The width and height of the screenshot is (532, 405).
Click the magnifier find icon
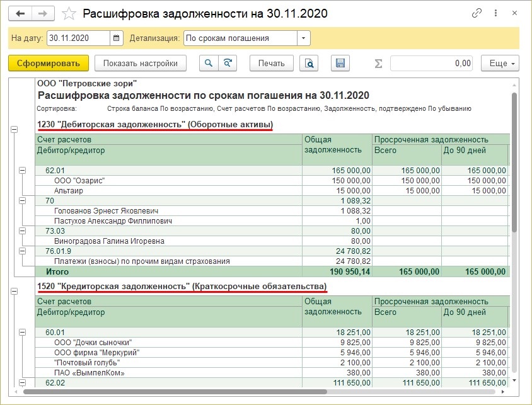[209, 63]
